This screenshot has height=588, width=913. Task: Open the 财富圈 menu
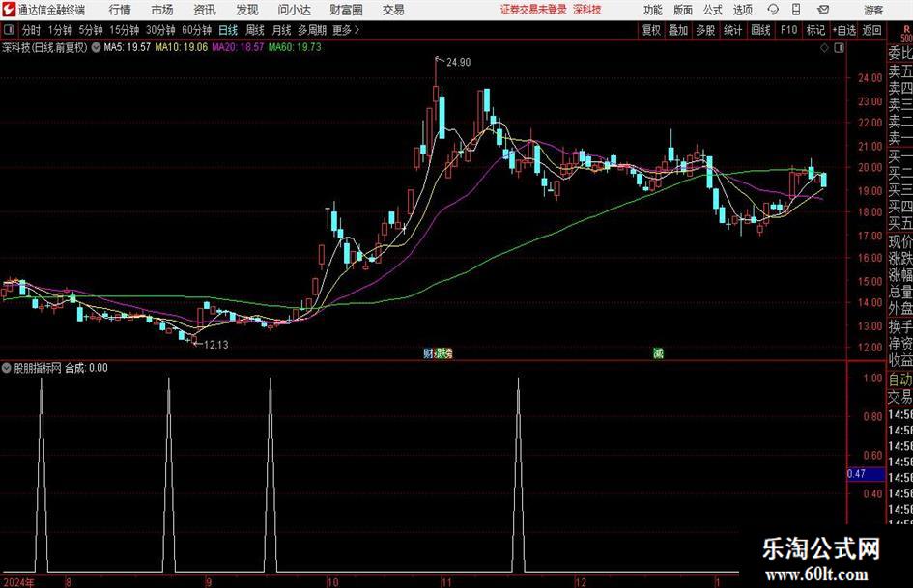pyautogui.click(x=346, y=10)
